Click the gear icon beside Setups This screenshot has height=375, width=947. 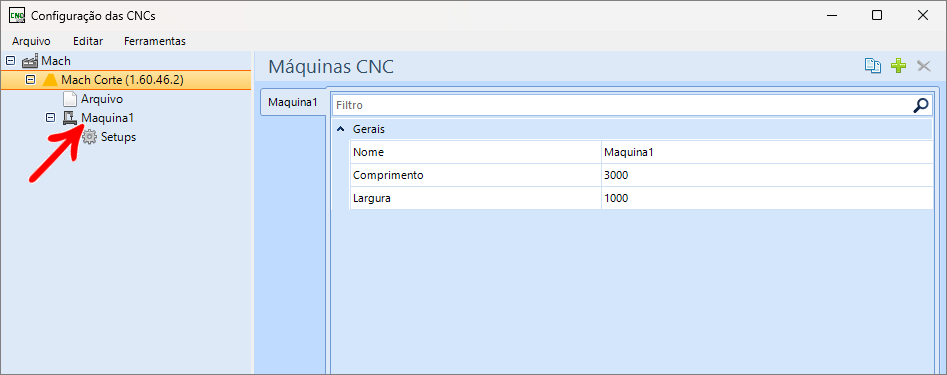[x=89, y=137]
